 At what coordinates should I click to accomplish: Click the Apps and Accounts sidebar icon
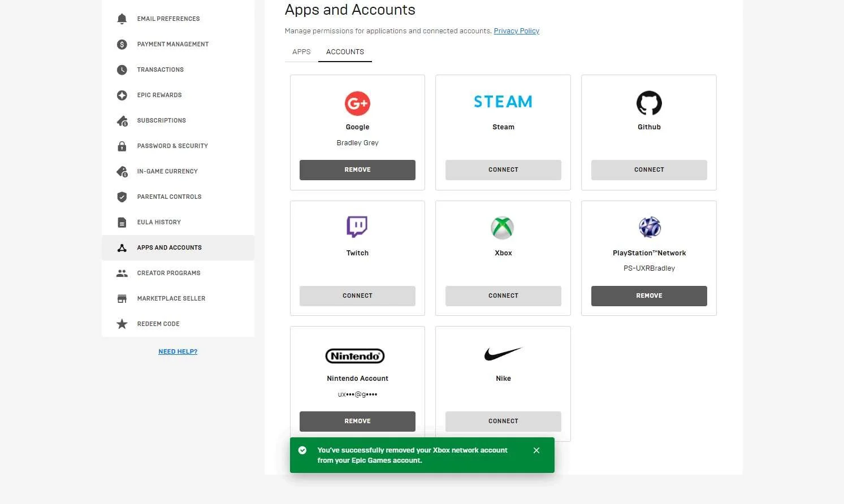pyautogui.click(x=122, y=247)
